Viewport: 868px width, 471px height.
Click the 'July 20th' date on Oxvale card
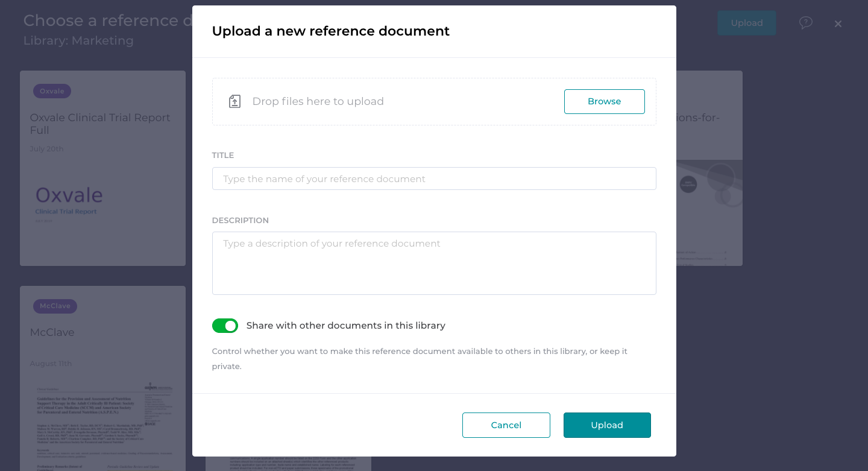tap(46, 149)
